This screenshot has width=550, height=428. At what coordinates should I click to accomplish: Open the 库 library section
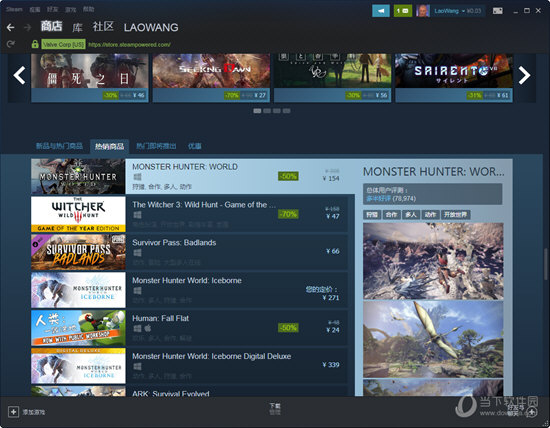point(77,27)
